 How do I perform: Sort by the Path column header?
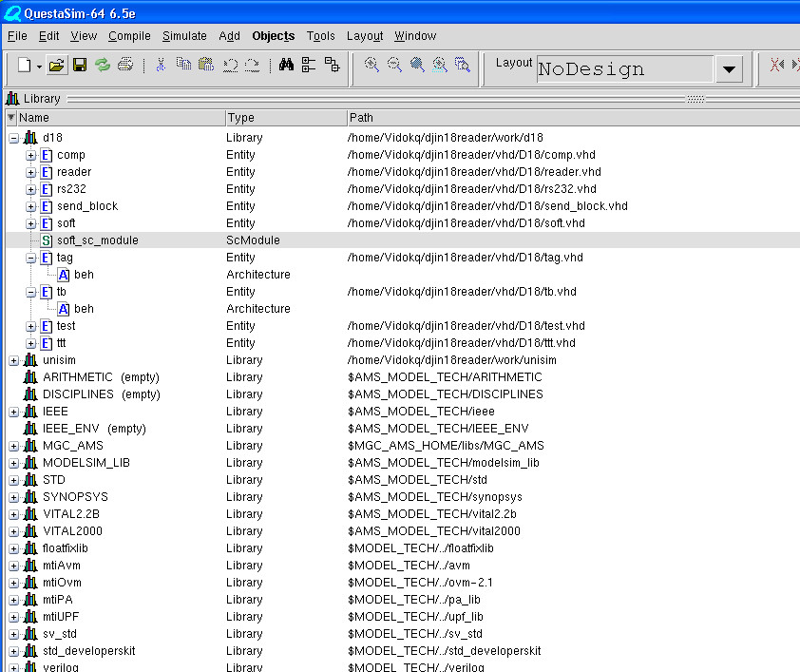pos(574,118)
